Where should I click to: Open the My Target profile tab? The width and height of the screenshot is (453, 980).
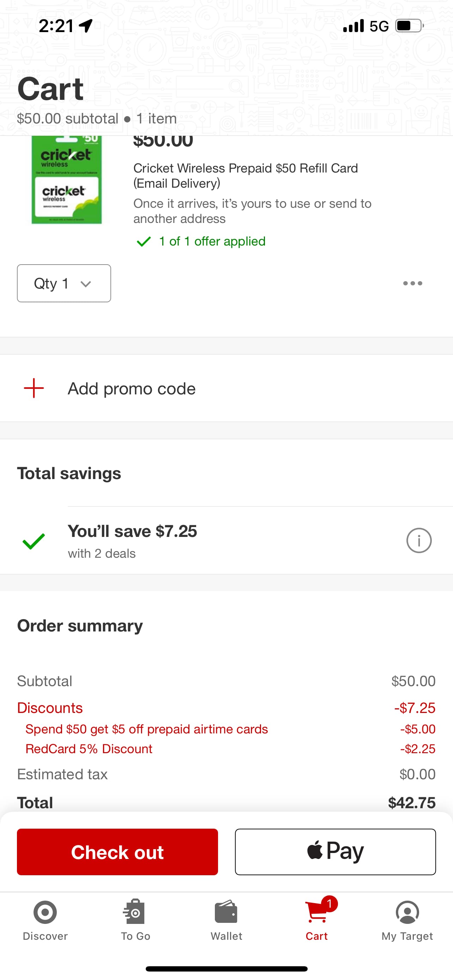click(x=407, y=918)
